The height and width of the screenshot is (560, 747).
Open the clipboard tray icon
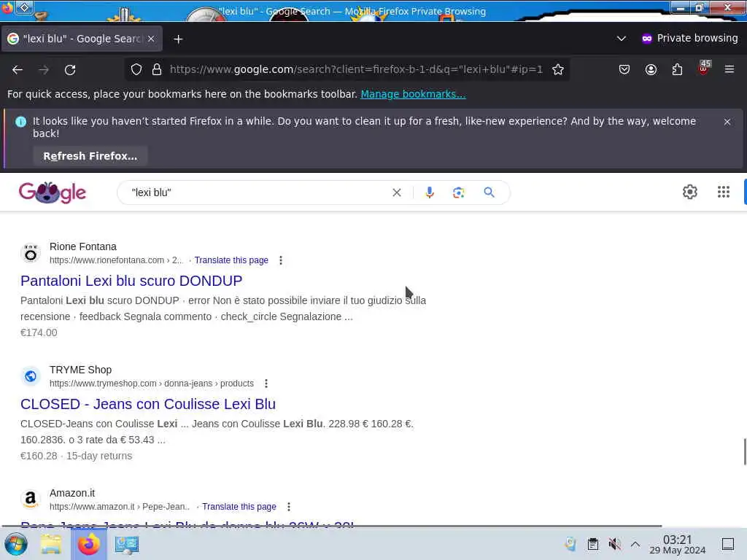(x=592, y=544)
